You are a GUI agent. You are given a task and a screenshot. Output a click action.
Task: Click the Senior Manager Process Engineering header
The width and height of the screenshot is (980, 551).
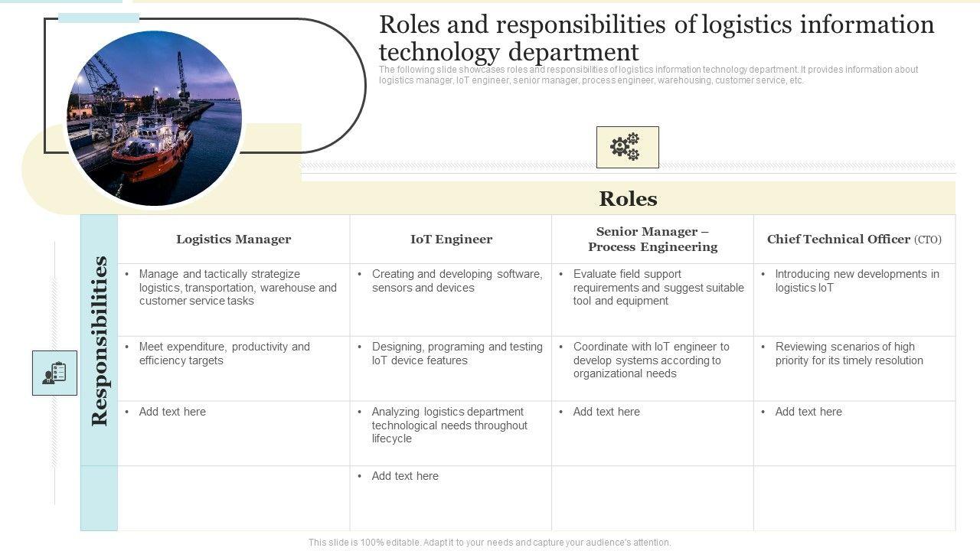[652, 240]
